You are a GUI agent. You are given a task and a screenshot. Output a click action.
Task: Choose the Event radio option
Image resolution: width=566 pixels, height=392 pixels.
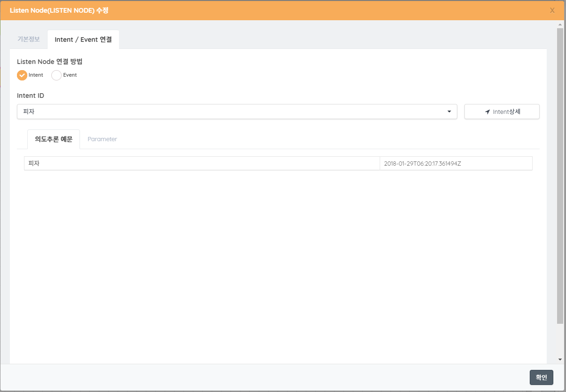click(x=56, y=75)
